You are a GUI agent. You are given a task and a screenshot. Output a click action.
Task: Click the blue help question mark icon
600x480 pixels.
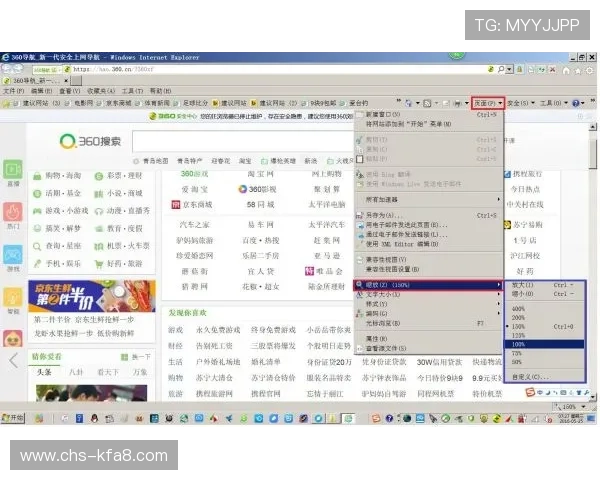[576, 103]
